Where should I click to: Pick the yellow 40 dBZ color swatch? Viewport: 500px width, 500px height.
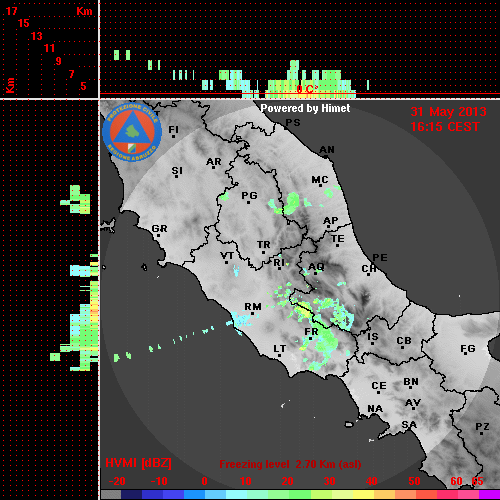pos(363,495)
